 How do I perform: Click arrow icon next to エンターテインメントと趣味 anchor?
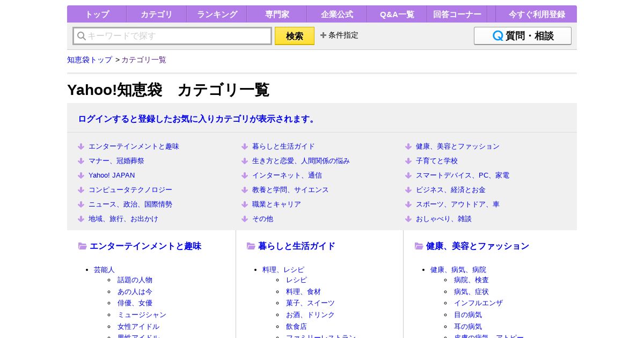81,146
